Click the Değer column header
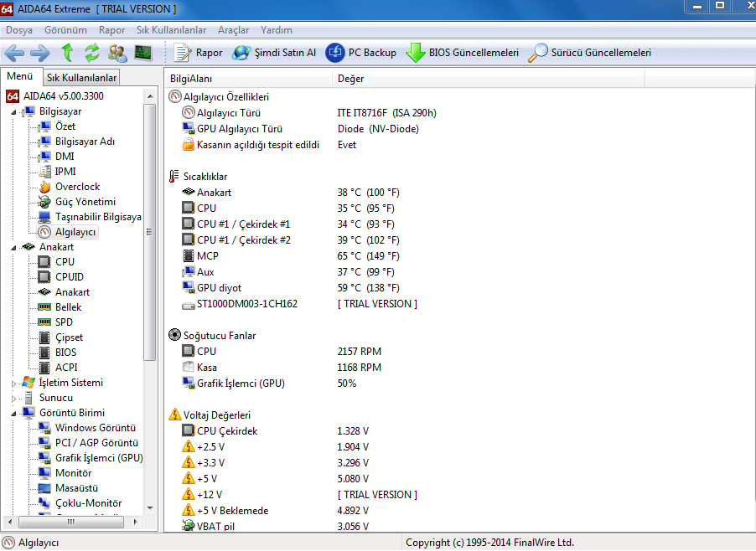 pyautogui.click(x=489, y=79)
